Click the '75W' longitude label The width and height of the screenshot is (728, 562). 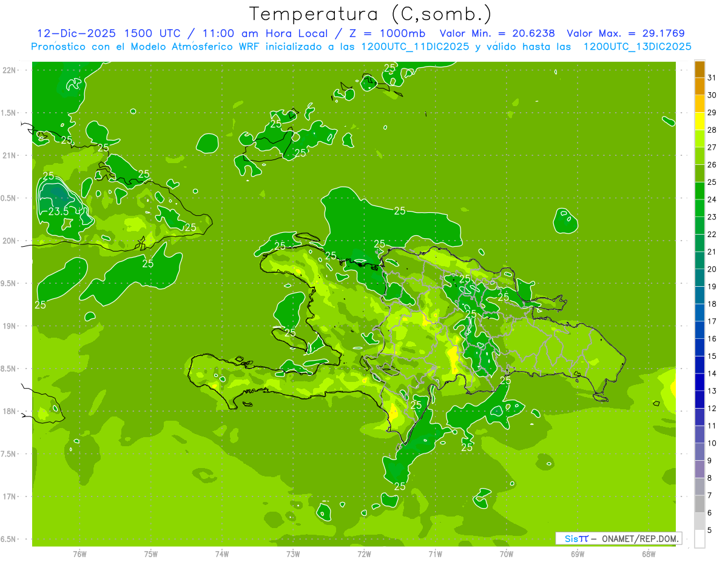(151, 554)
